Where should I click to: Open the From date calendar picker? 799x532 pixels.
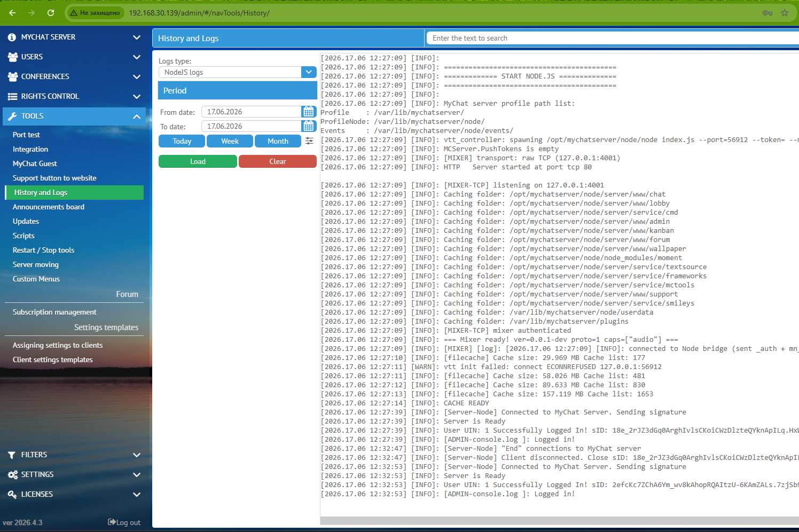tap(309, 112)
